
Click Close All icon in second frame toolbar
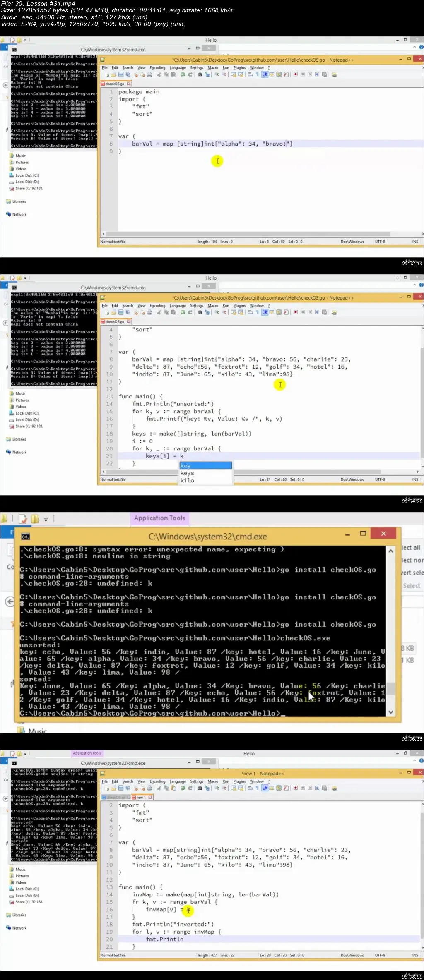142,312
